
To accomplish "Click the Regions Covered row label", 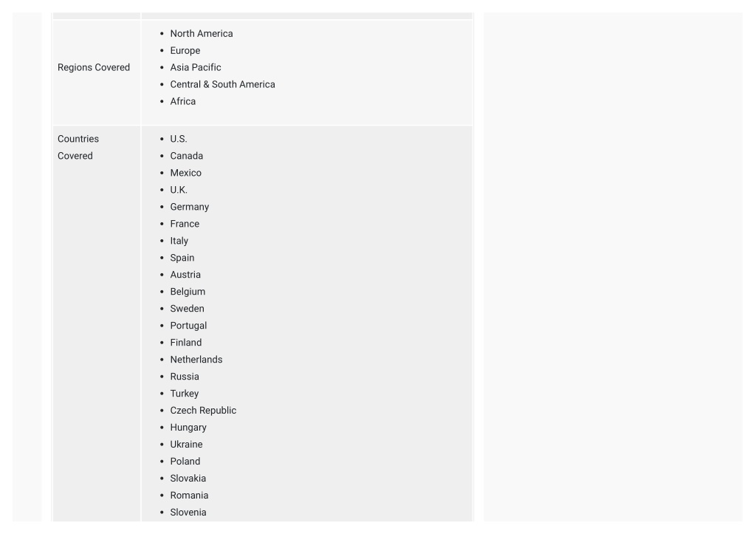I will [x=94, y=67].
